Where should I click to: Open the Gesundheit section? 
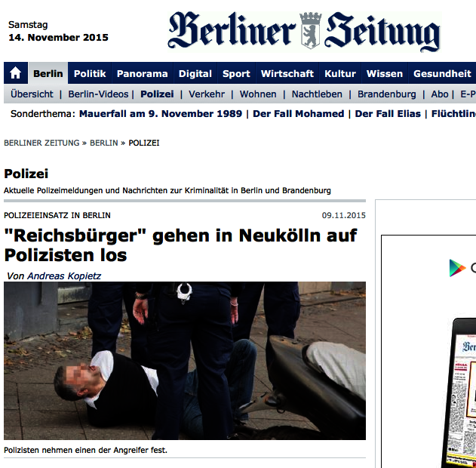point(442,73)
